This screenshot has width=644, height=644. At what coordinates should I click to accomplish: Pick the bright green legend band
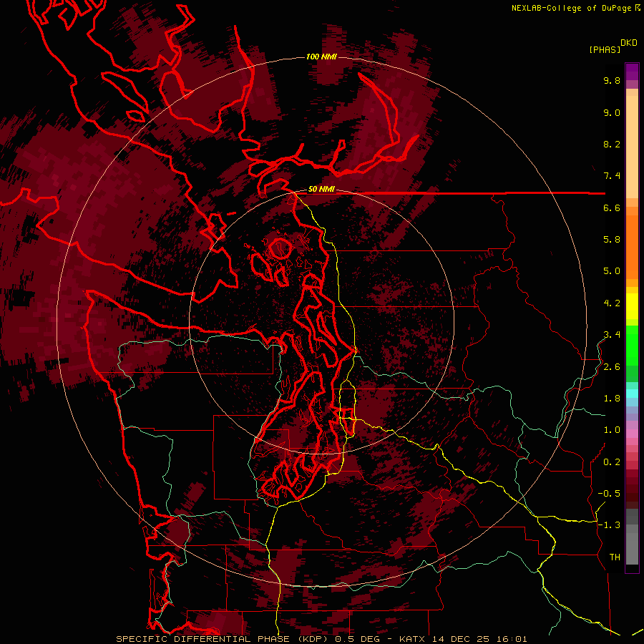click(632, 345)
